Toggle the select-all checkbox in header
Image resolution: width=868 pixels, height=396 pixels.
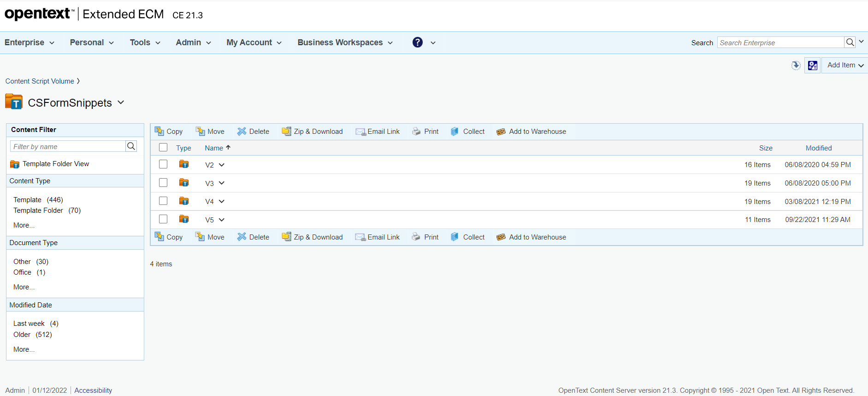(163, 148)
